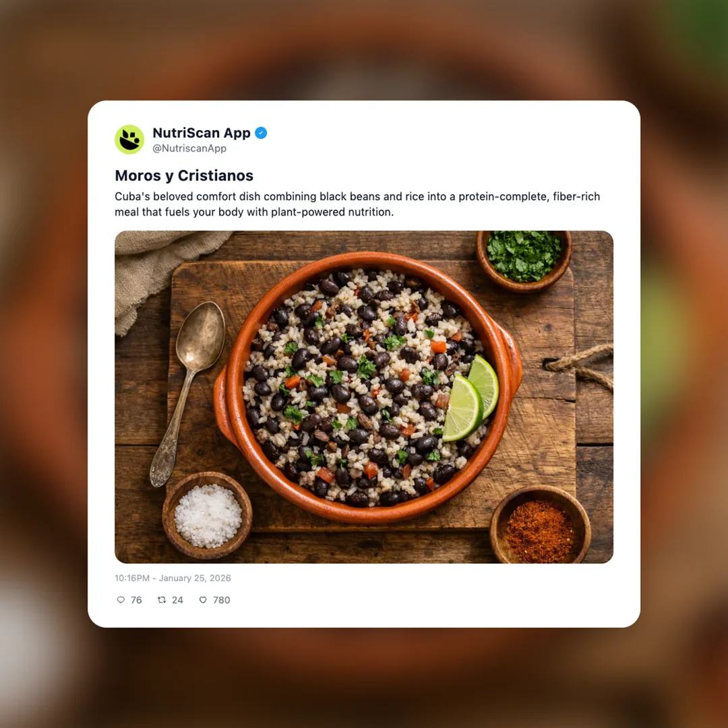Open the NutriScan App display name
The image size is (728, 728).
point(202,133)
